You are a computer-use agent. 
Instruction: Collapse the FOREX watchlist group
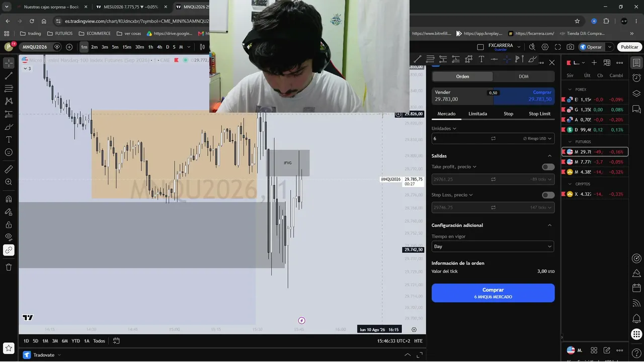[570, 89]
